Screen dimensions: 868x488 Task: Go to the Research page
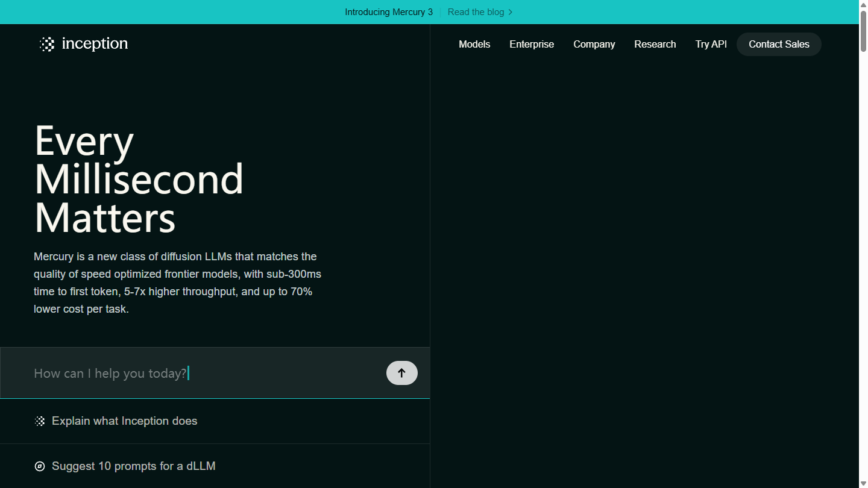coord(655,44)
